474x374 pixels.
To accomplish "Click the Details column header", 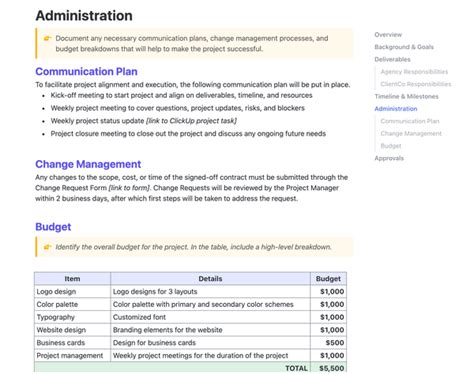I will [210, 279].
